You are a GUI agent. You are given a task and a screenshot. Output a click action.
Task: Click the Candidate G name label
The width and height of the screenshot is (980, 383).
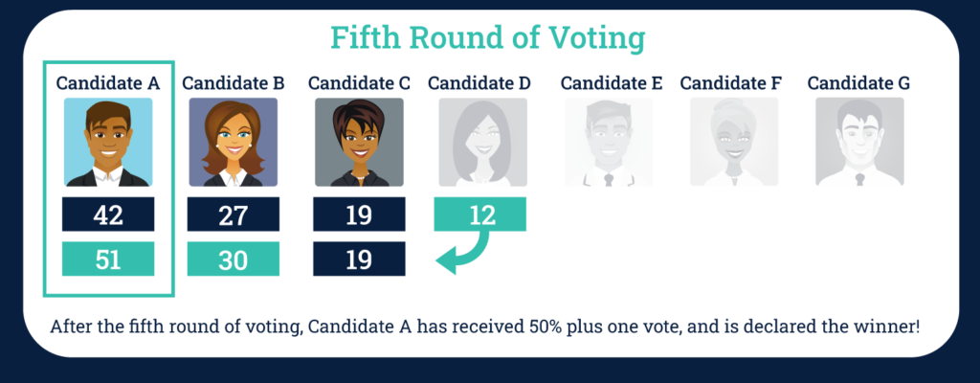[x=858, y=82]
